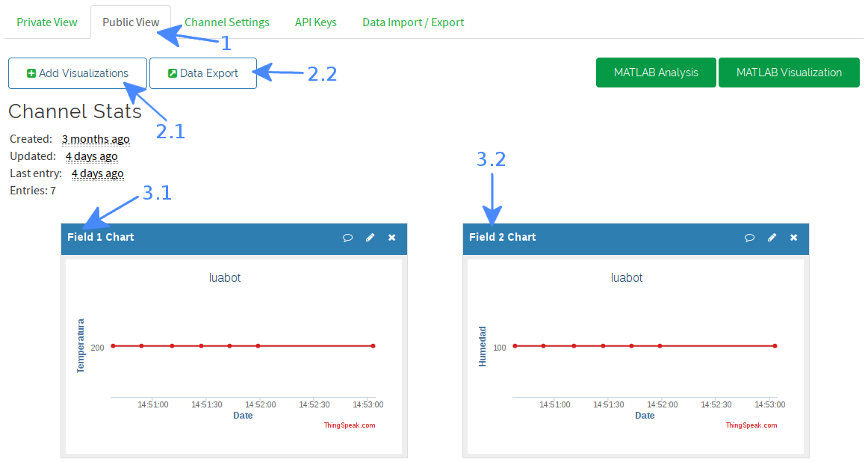868x462 pixels.
Task: Select the Public View tab
Action: [131, 22]
